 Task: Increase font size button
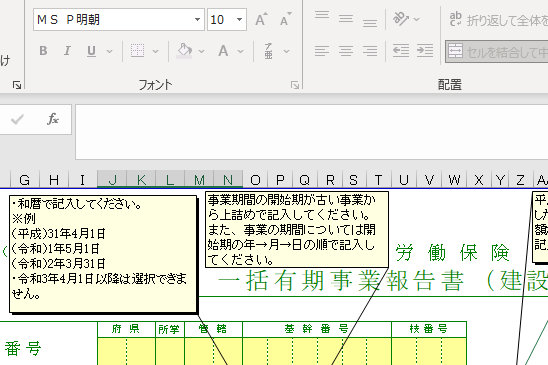(261, 20)
